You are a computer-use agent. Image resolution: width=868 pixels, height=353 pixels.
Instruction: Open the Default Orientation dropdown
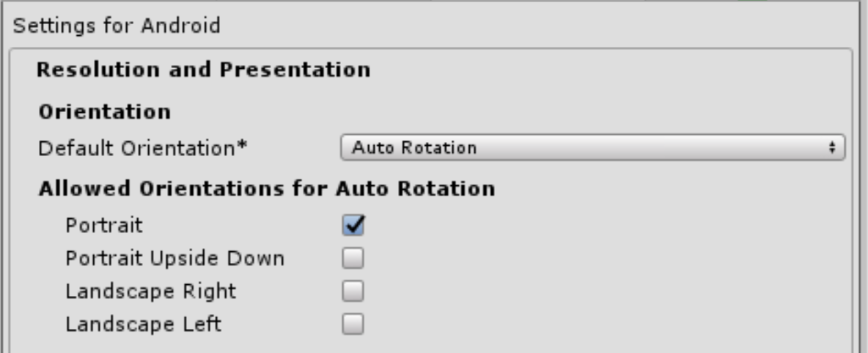point(592,148)
